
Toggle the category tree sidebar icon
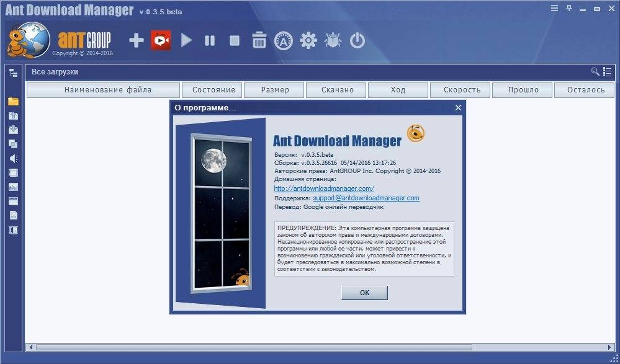point(14,73)
